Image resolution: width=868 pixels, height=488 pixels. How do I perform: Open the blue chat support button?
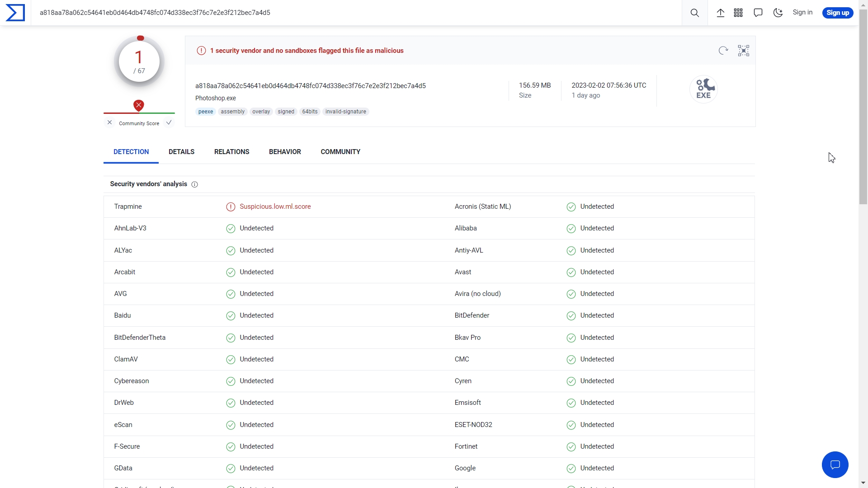[x=835, y=465]
